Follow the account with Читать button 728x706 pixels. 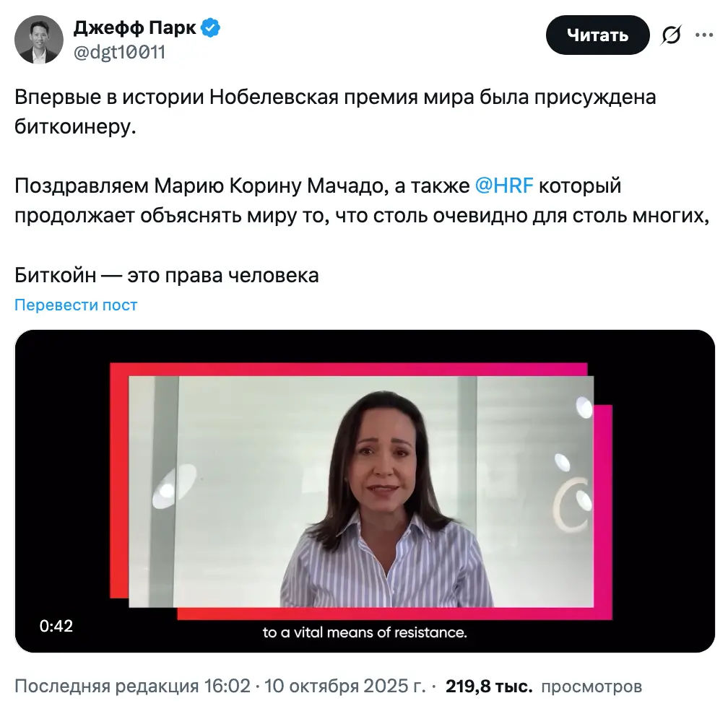coord(597,35)
